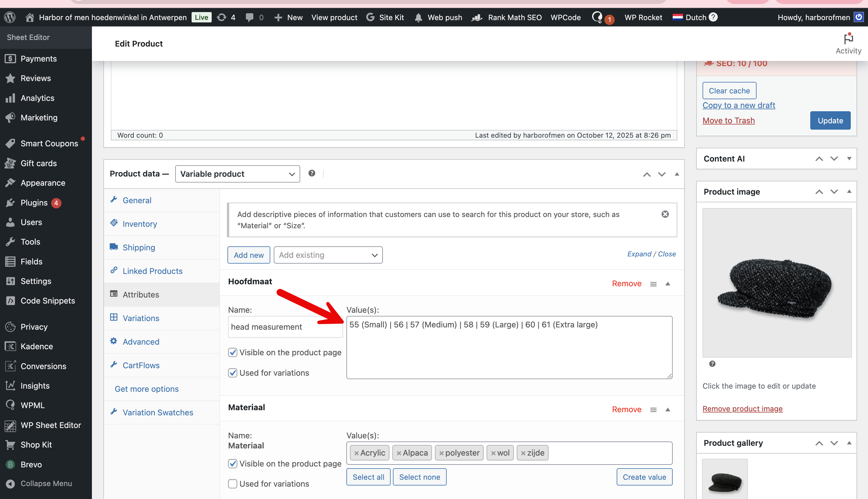Remove the Alpaca material tag
Screen dimensions: 868x499
[399, 453]
